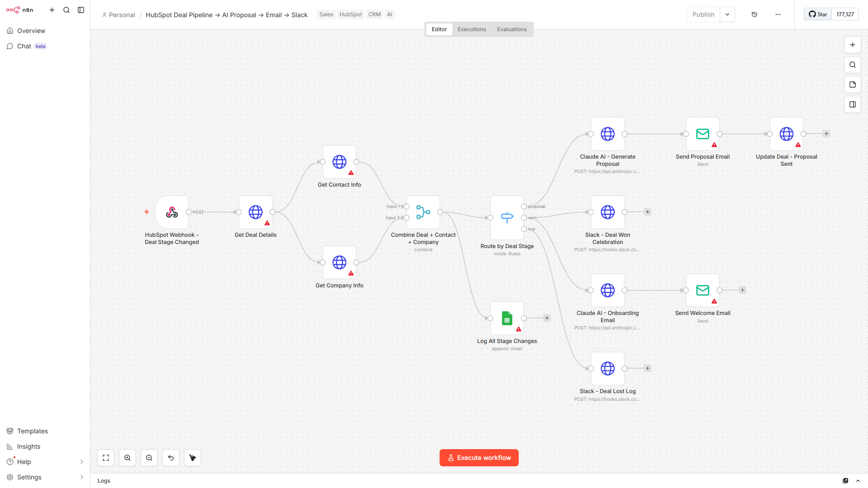Switch to the Evaluations tab

click(x=511, y=29)
